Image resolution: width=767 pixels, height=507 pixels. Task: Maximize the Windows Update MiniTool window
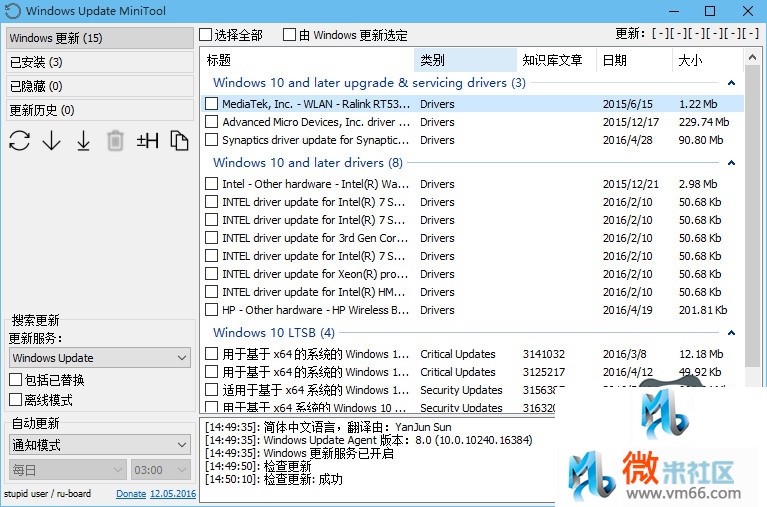(x=710, y=11)
